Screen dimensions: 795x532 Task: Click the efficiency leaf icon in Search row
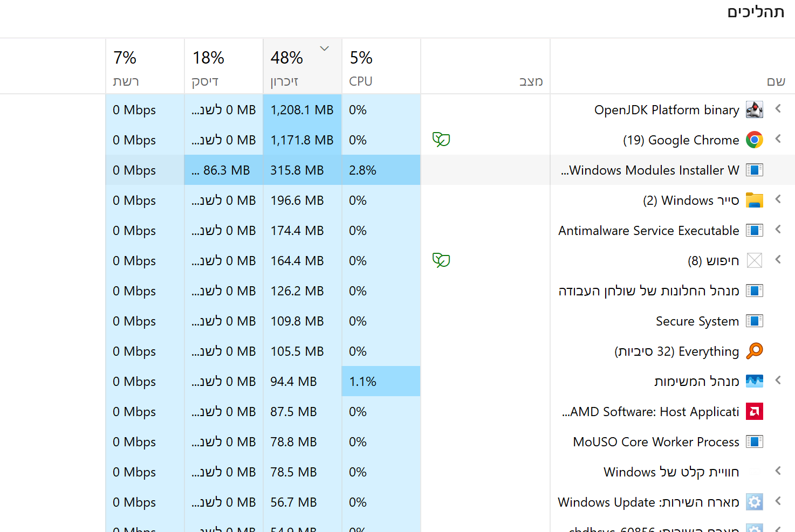pos(441,261)
